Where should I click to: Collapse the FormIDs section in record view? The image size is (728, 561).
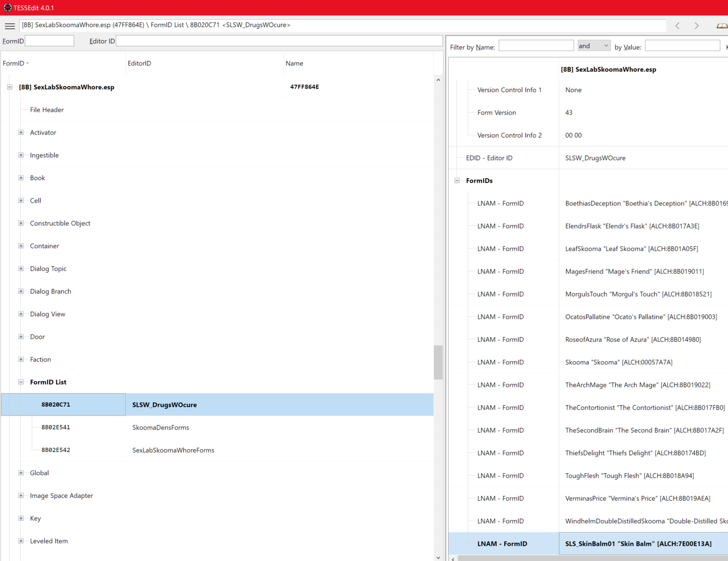[457, 181]
